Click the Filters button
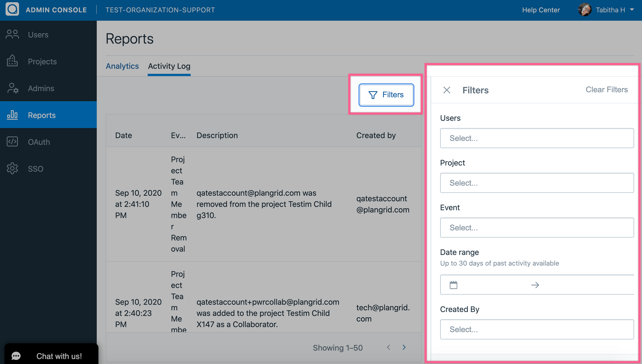Image resolution: width=642 pixels, height=364 pixels. pyautogui.click(x=386, y=95)
